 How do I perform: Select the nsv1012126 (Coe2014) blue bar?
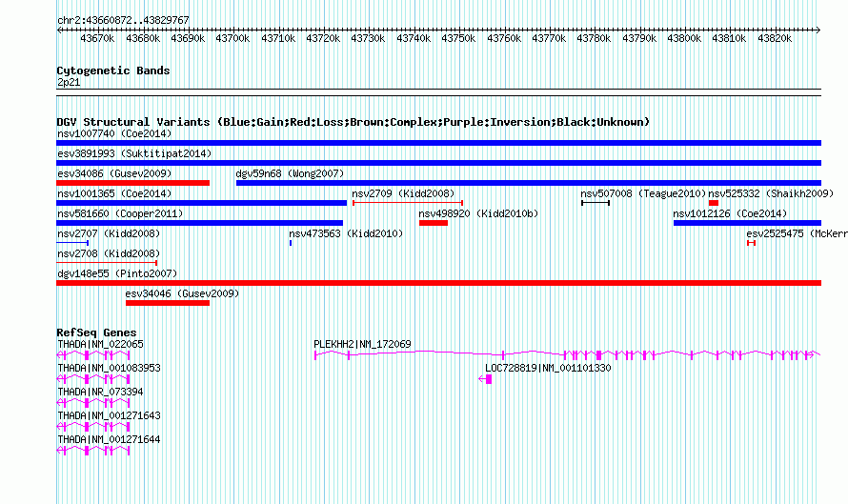(x=747, y=223)
